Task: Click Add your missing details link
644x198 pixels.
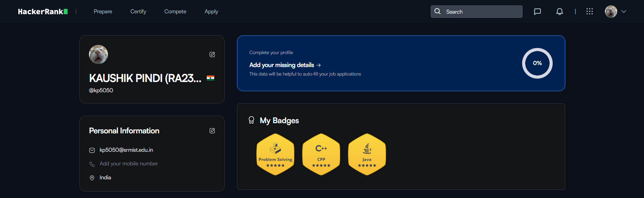Action: pos(285,65)
